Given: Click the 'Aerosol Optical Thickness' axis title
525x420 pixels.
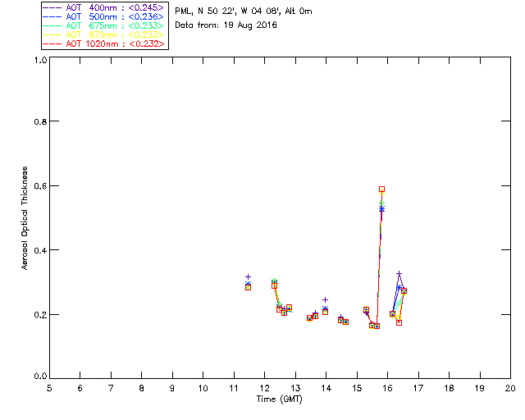Looking at the screenshot, I should [x=25, y=218].
